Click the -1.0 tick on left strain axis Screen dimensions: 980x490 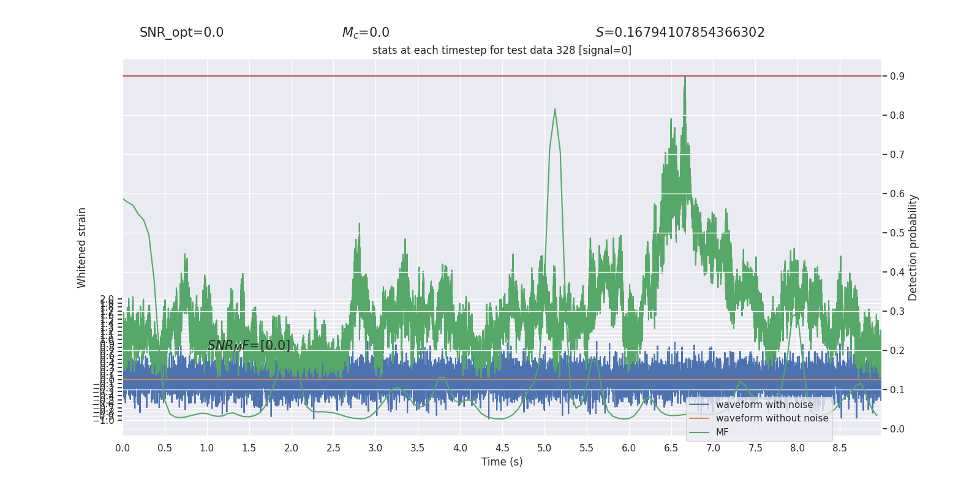[104, 421]
